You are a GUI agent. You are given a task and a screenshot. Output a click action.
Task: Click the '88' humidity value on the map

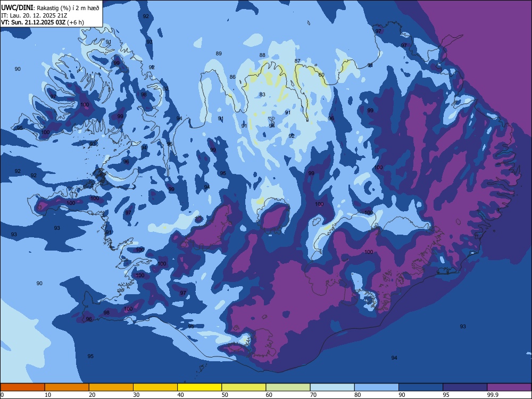[x=262, y=55]
